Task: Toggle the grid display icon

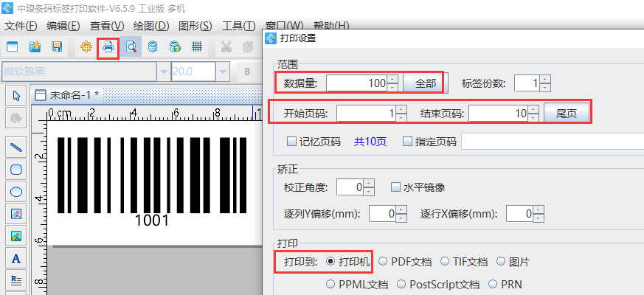Action: pyautogui.click(x=198, y=47)
